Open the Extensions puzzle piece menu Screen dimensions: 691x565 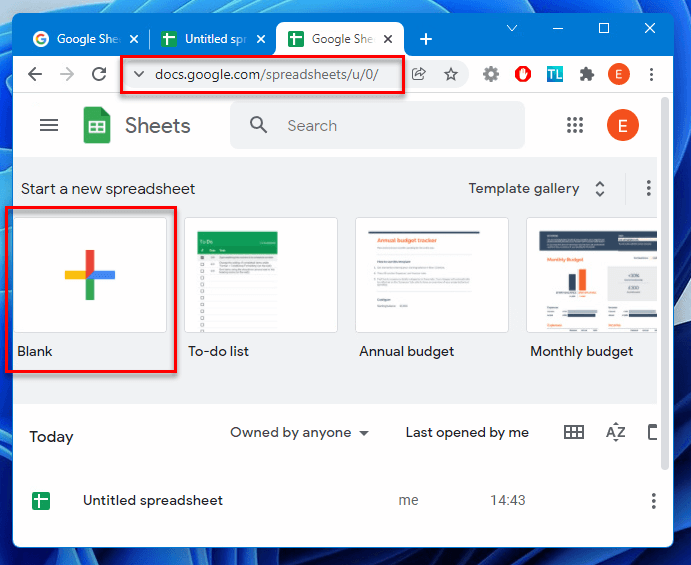pos(587,74)
